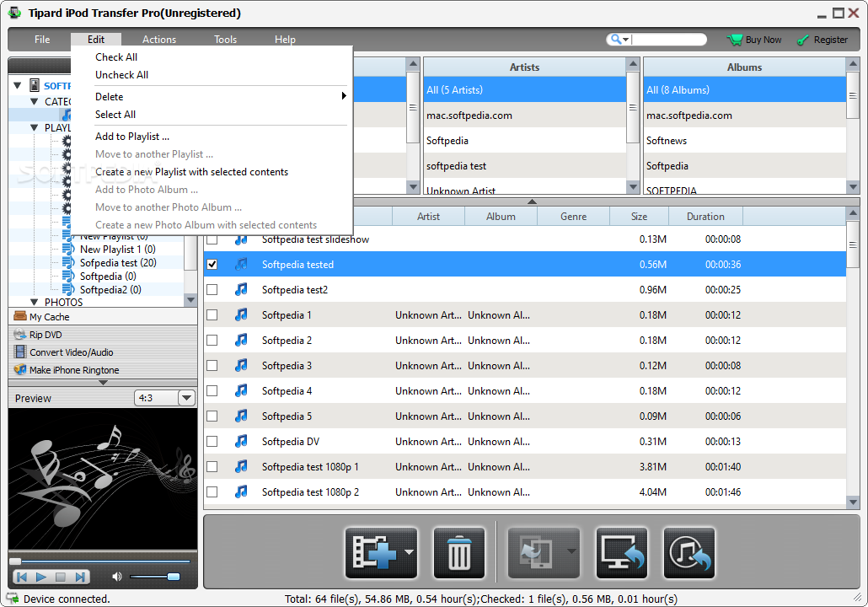Open the Help menu
This screenshot has width=868, height=607.
tap(285, 40)
